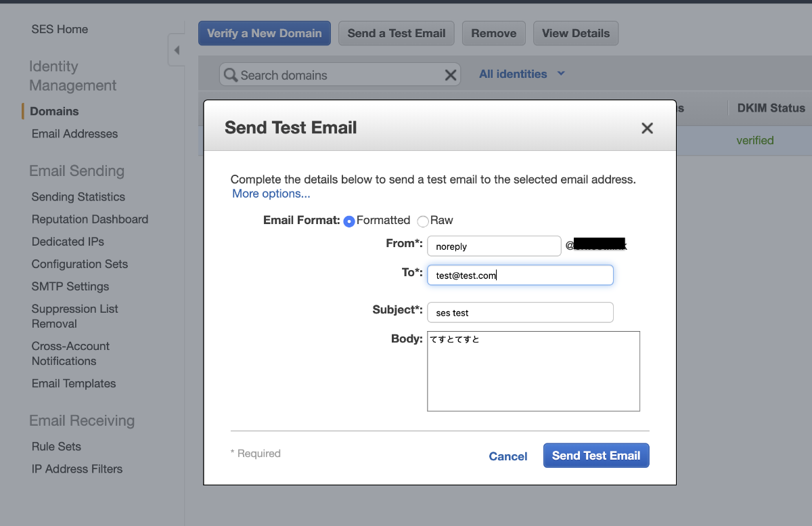The width and height of the screenshot is (812, 526).
Task: Focus the To recipient field
Action: click(520, 275)
